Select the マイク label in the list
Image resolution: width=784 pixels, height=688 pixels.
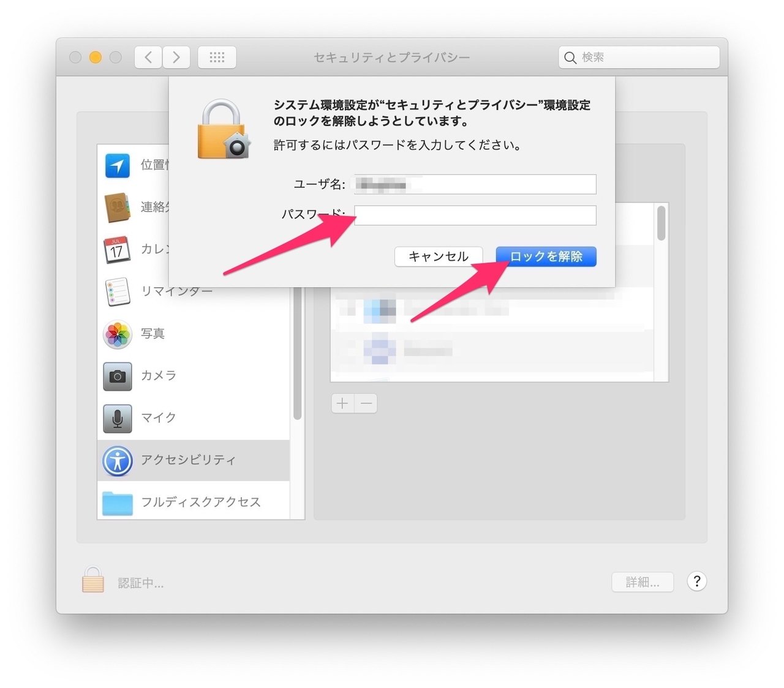[x=159, y=417]
